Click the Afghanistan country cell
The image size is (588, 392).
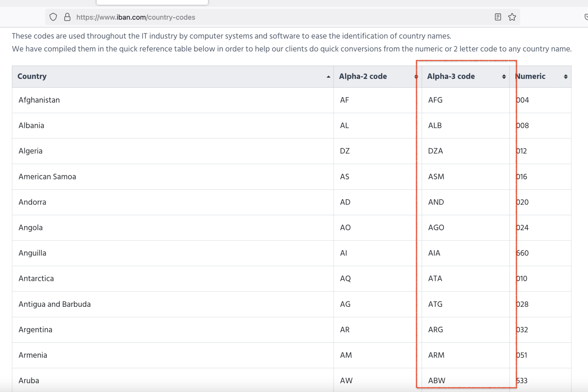point(39,100)
